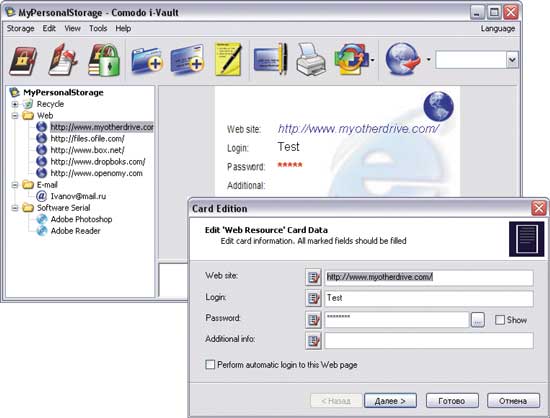The width and height of the screenshot is (550, 418).
Task: Select MyPersonalStorage root node
Action: point(63,93)
